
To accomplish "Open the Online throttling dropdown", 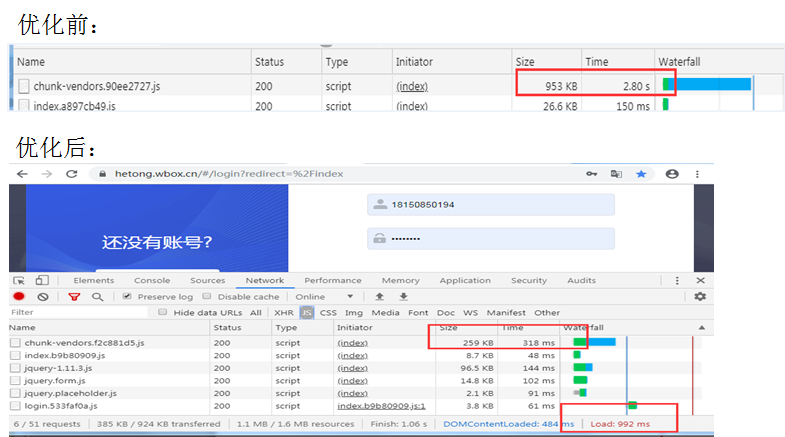I will pos(324,297).
